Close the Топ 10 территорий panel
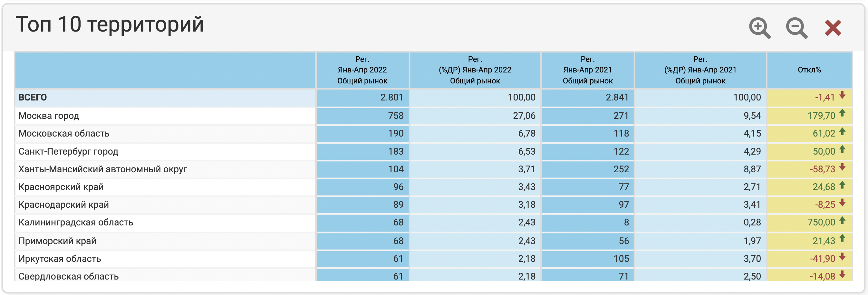 833,28
